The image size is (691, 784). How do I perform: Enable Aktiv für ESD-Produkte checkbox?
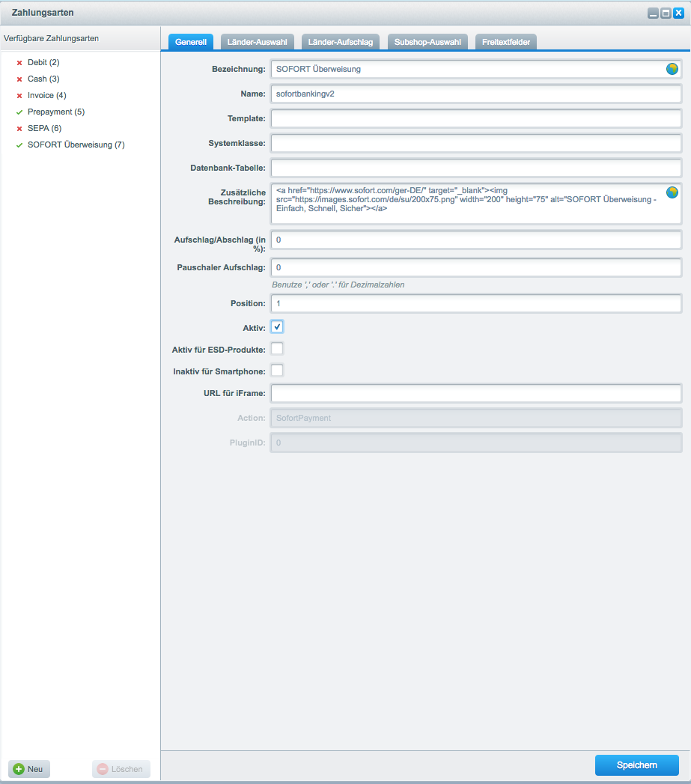(x=277, y=348)
